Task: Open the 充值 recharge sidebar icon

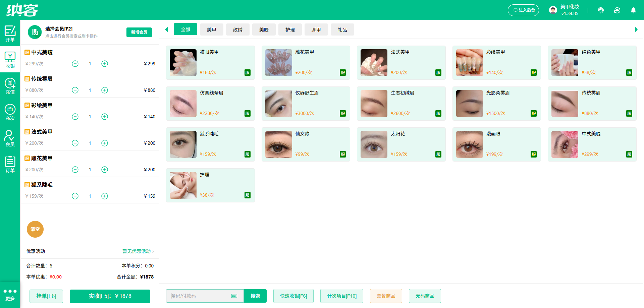Action: tap(10, 86)
